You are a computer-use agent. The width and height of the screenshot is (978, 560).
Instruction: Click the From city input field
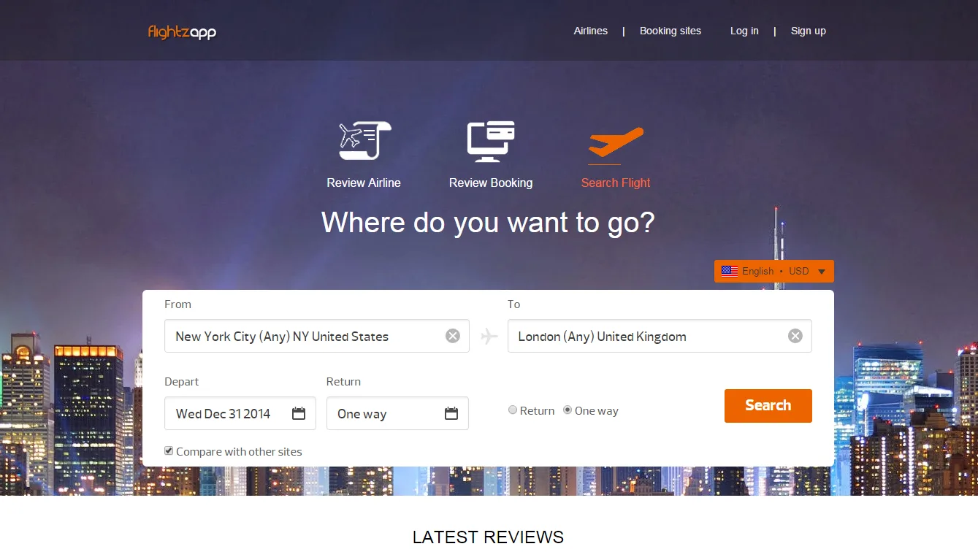(x=317, y=336)
